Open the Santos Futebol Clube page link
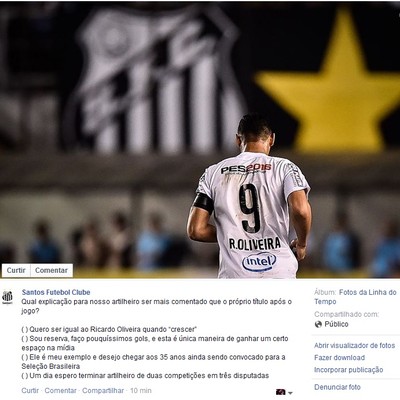 point(56,292)
